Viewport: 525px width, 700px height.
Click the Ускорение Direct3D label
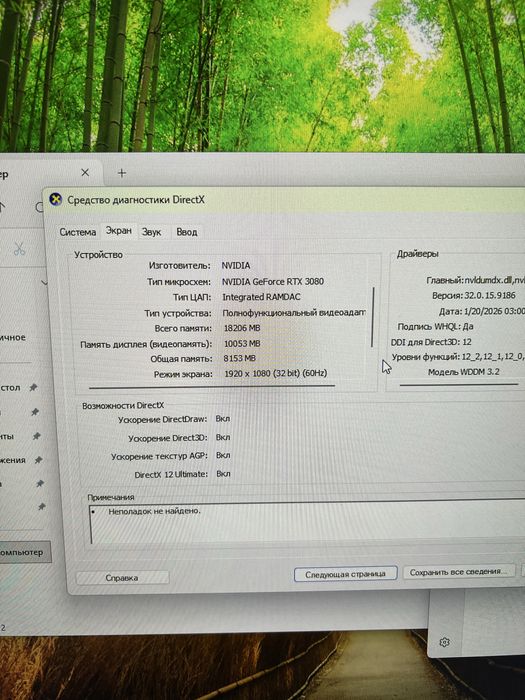[x=168, y=438]
